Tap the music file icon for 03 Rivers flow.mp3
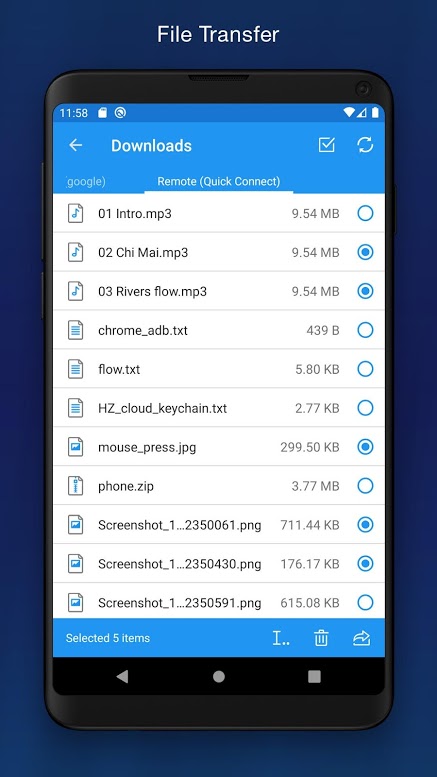437x777 pixels. (75, 291)
